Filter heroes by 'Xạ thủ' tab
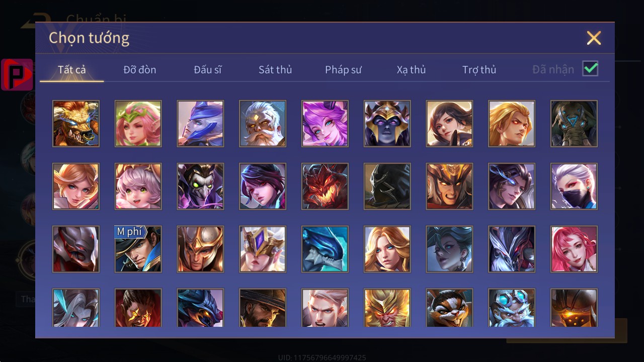644x362 pixels. [411, 69]
